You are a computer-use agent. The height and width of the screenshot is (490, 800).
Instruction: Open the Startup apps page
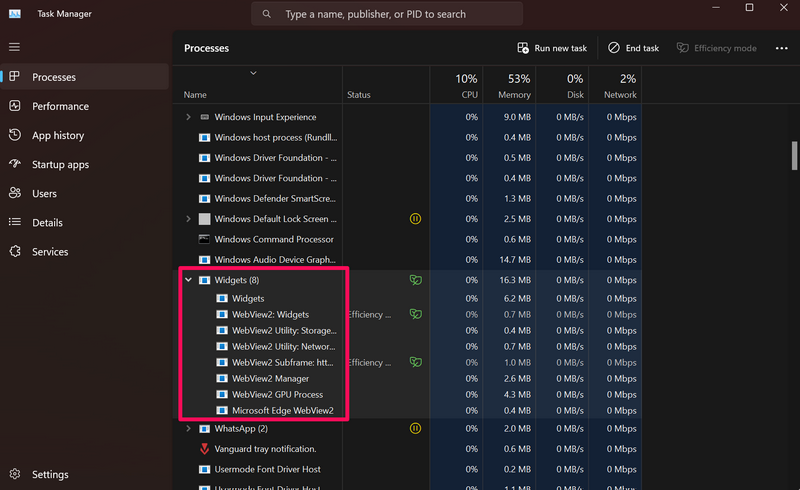tap(60, 164)
